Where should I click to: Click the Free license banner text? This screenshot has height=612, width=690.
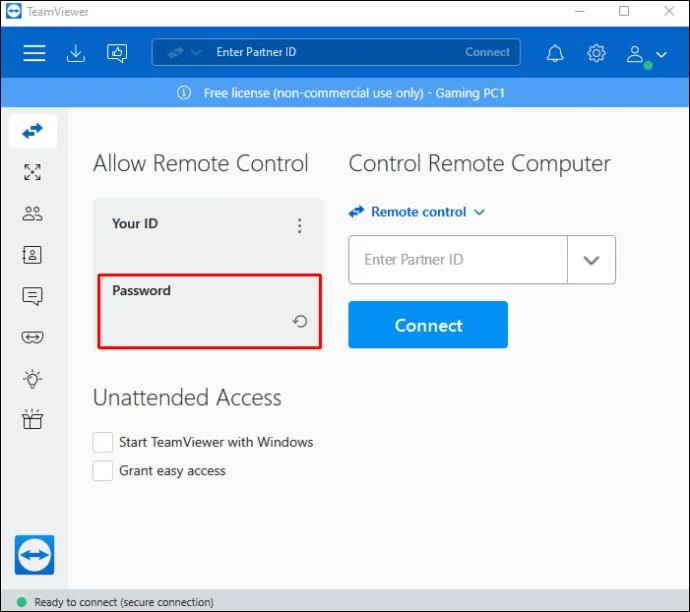coord(354,93)
